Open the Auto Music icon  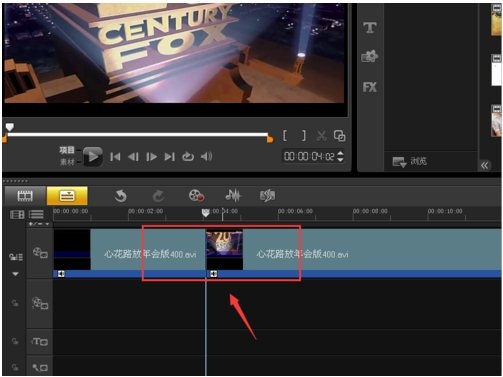click(267, 196)
